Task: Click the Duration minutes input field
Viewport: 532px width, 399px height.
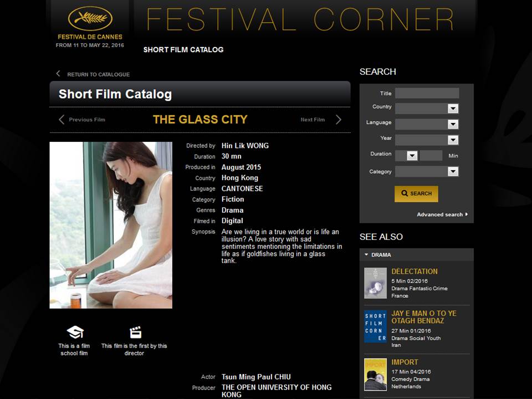Action: [x=431, y=156]
